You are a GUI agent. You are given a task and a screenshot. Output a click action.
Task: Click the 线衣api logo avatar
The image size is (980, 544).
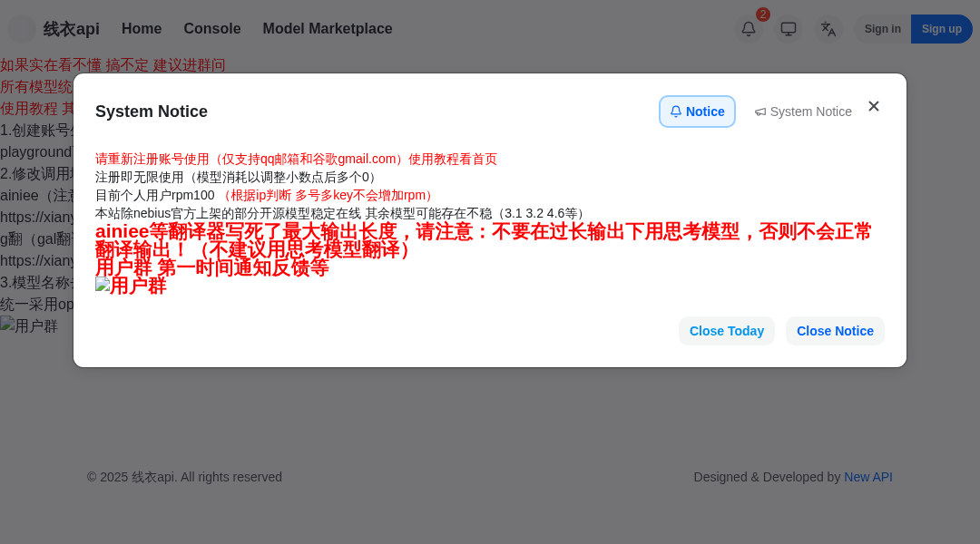pos(22,29)
